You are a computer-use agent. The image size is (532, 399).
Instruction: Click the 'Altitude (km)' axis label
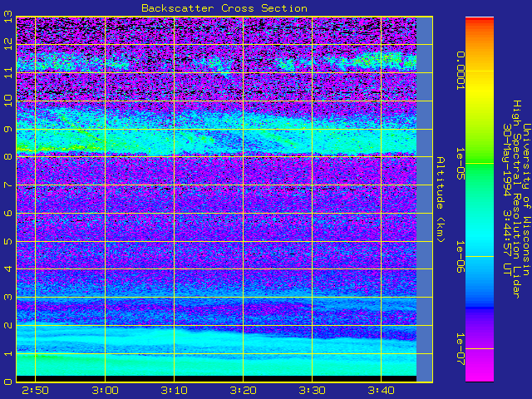[x=440, y=199]
